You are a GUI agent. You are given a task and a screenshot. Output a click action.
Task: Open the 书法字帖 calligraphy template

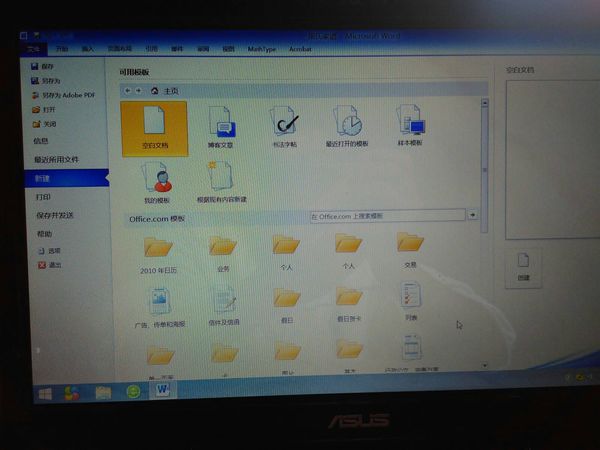click(285, 127)
